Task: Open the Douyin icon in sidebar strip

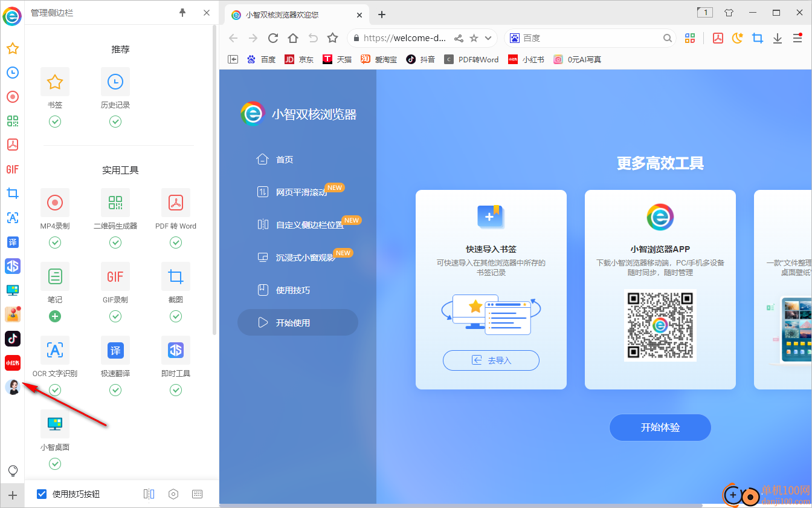Action: 12,339
